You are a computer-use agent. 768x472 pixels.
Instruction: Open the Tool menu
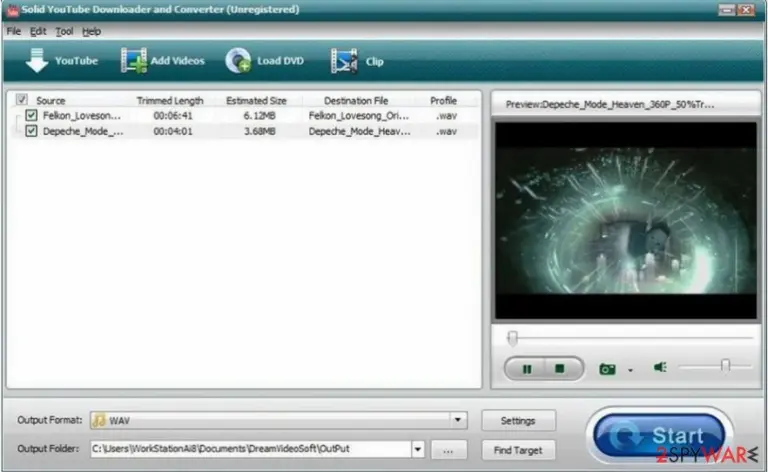(x=64, y=31)
